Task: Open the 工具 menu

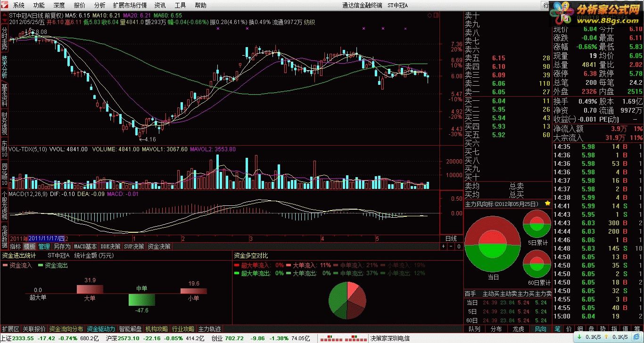Action: click(181, 6)
